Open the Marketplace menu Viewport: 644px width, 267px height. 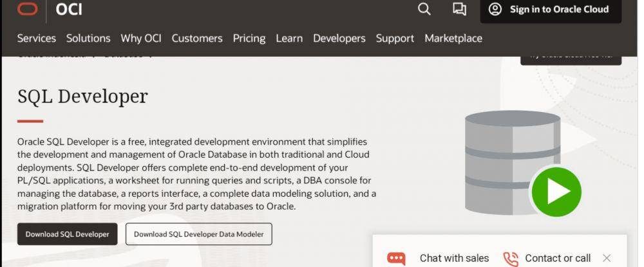click(x=453, y=39)
